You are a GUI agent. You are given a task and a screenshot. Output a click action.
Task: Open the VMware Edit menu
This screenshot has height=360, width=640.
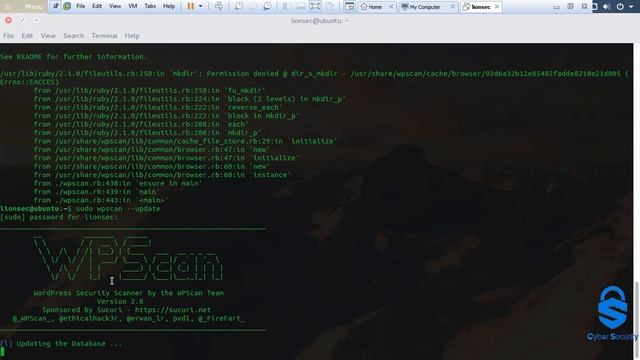[97, 6]
